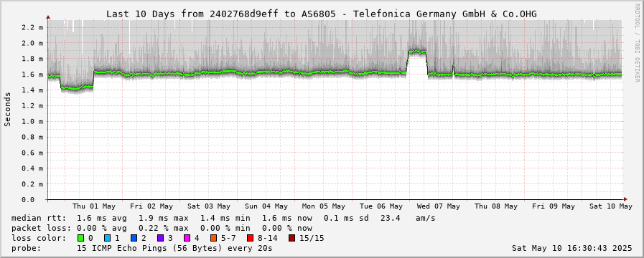Click the 'median rtt:' label
644x258 pixels.
tap(38, 218)
